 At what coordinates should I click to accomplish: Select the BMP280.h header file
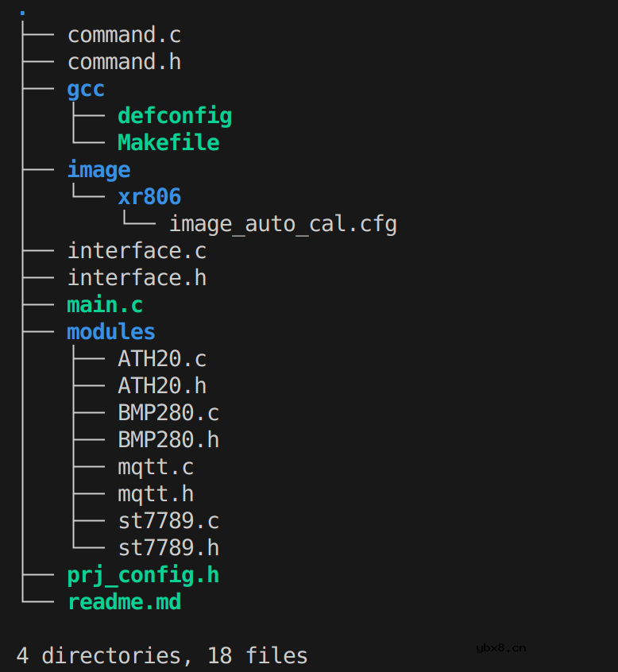168,440
